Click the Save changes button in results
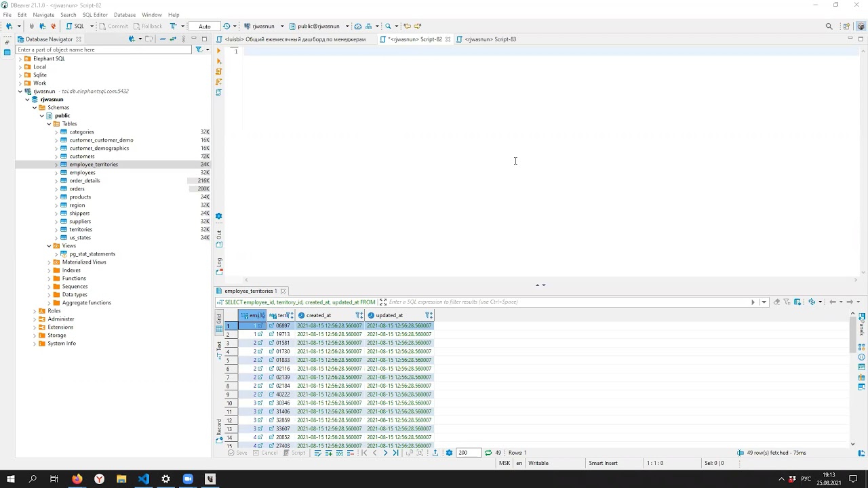The width and height of the screenshot is (868, 488). coord(238,453)
